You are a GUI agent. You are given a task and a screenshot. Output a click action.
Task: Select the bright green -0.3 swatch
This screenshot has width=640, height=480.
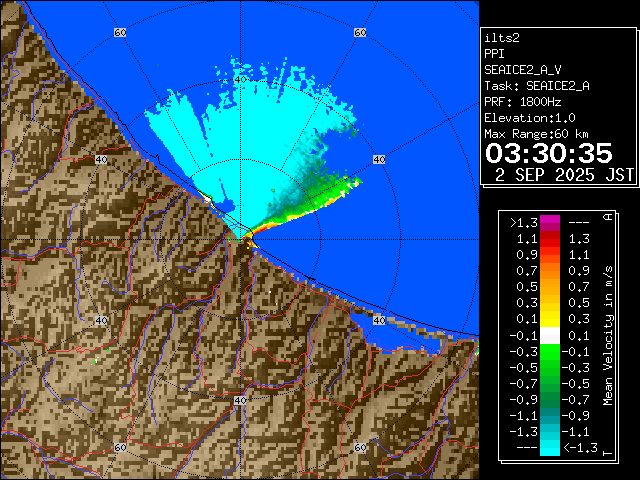[549, 352]
